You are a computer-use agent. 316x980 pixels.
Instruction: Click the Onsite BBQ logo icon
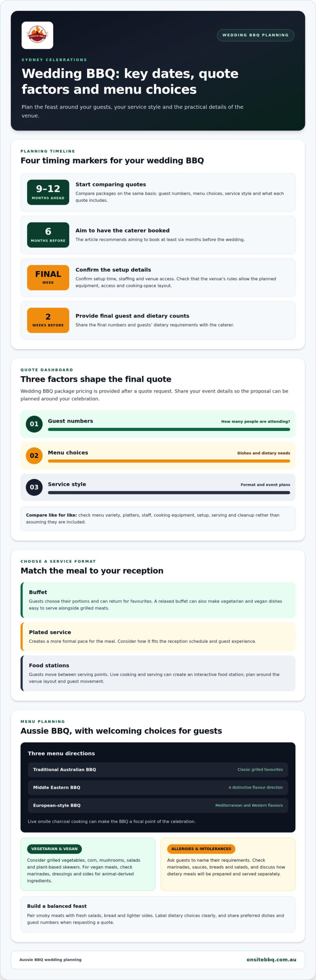37,35
